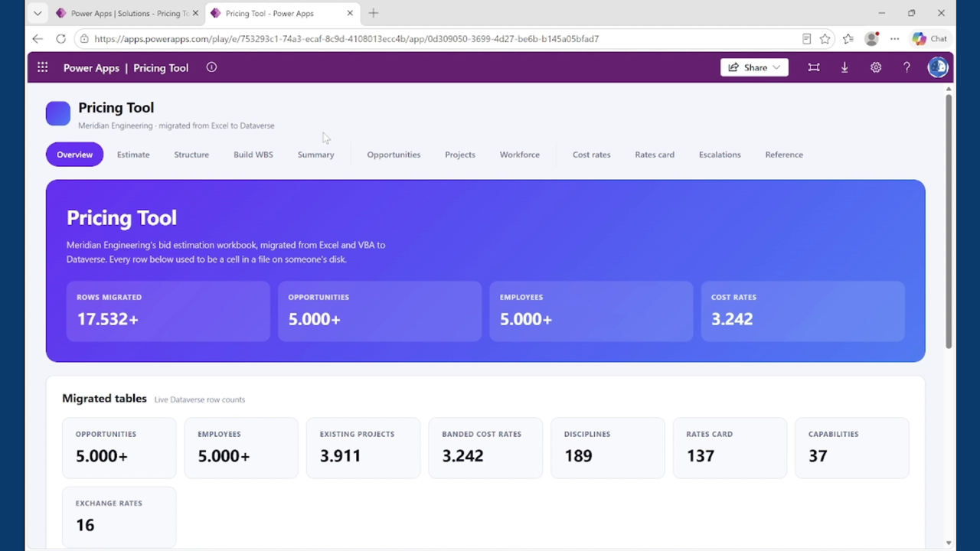This screenshot has height=551, width=980.
Task: Open Copilot Chat in the browser toolbar
Action: [x=929, y=38]
